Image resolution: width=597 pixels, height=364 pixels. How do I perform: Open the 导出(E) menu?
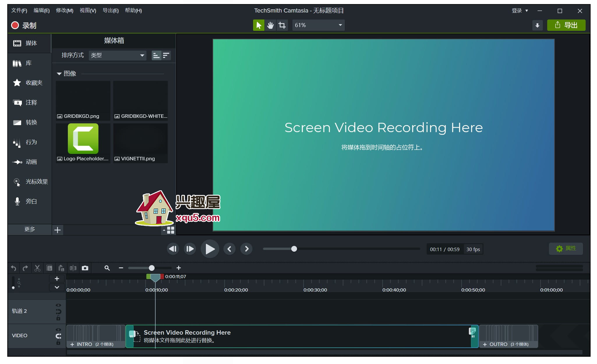point(110,10)
